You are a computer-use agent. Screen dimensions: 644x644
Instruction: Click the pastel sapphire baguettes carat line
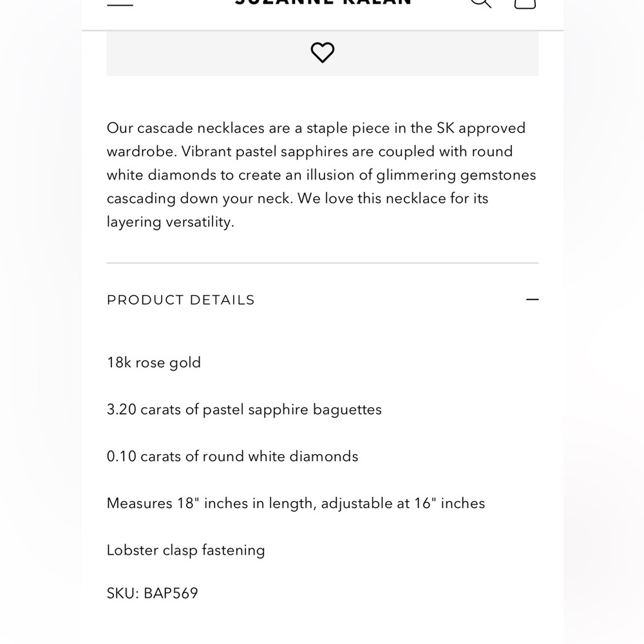point(244,410)
